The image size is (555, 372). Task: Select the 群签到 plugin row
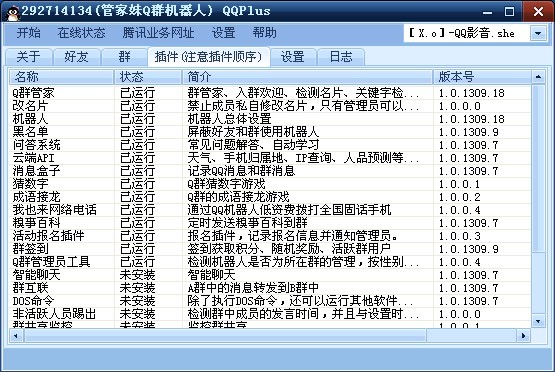click(270, 249)
